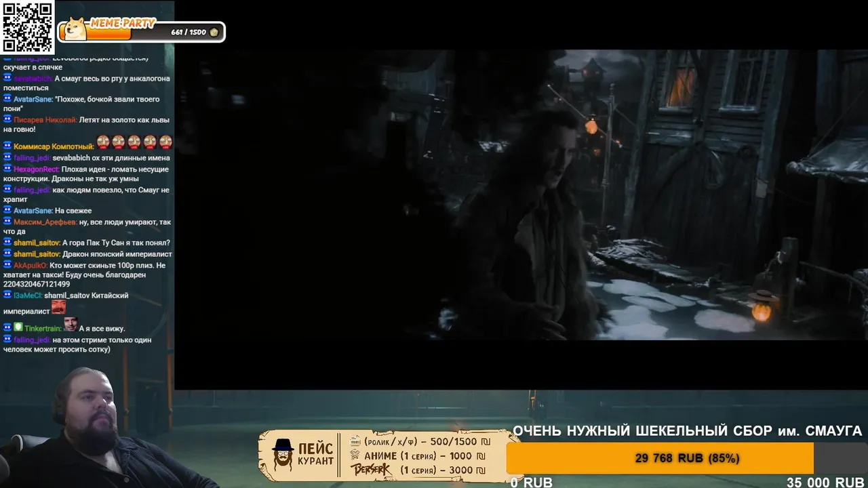Click the orange 29 768 RUB donation bar

pyautogui.click(x=660, y=458)
